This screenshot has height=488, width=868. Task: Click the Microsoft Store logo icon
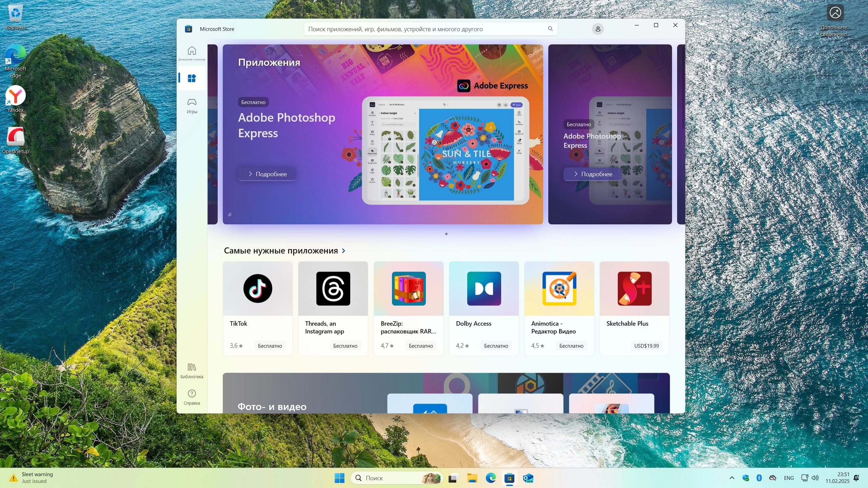[189, 29]
